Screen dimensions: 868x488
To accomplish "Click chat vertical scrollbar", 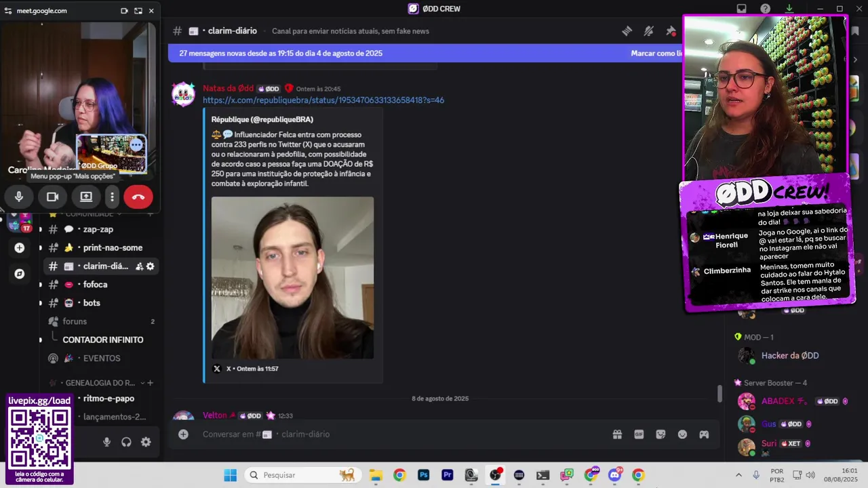I will 720,393.
